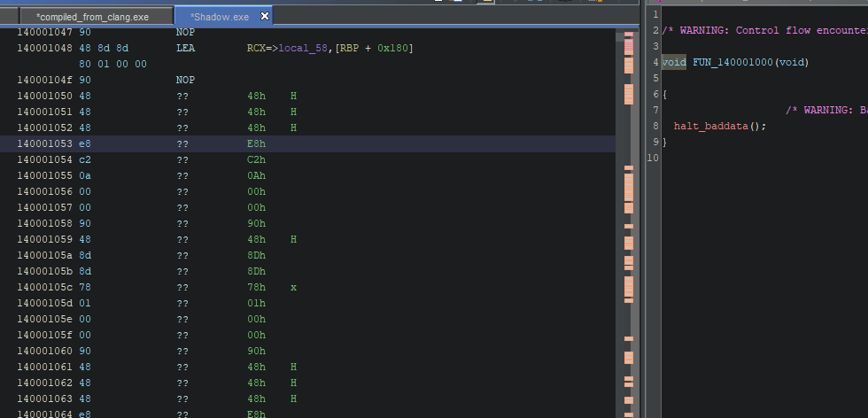Select the opening brace on line 6
Image resolution: width=868 pixels, height=418 pixels.
664,94
